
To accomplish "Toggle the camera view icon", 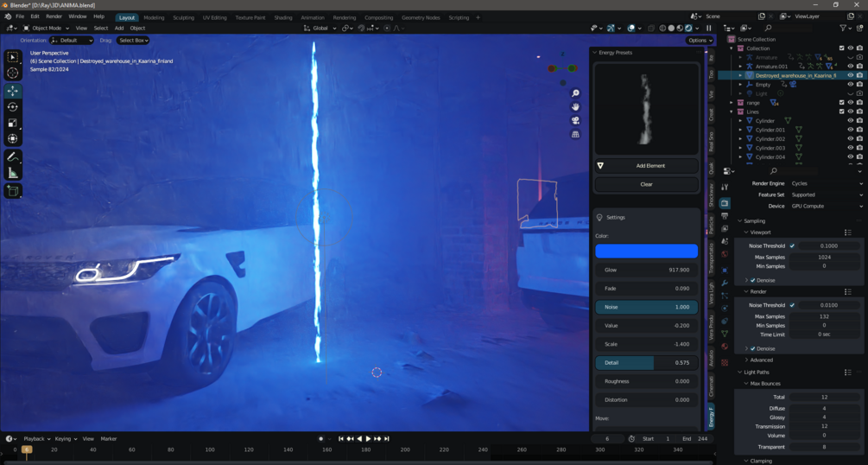I will coord(576,120).
